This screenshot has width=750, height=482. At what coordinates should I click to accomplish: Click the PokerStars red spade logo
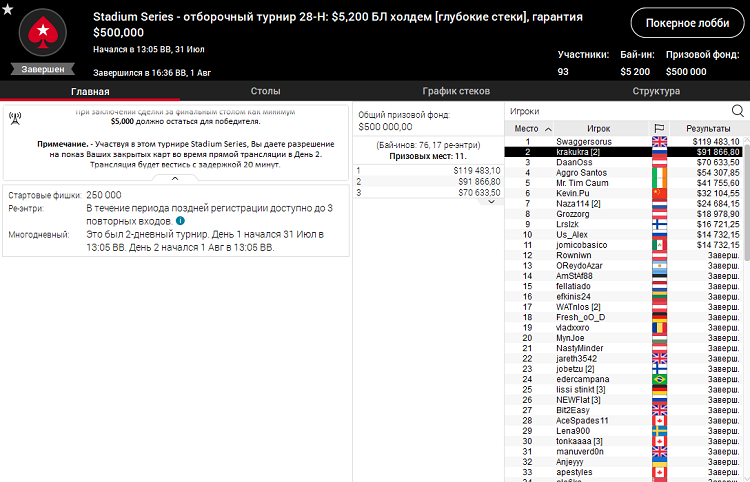[x=43, y=35]
